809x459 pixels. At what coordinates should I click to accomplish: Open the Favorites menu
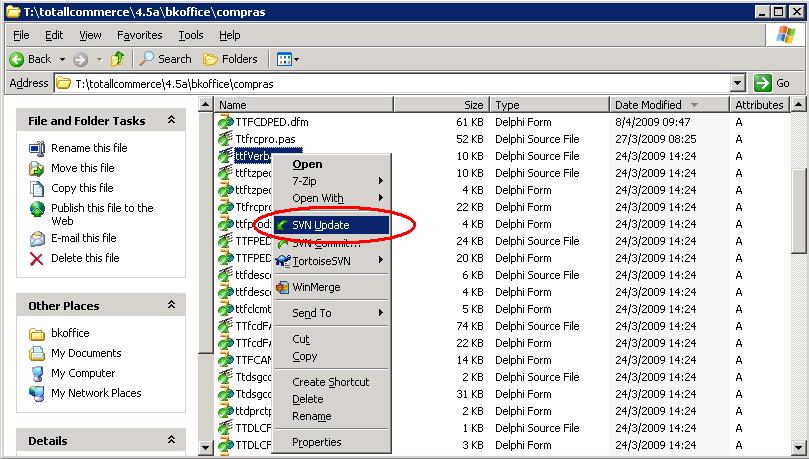point(140,35)
